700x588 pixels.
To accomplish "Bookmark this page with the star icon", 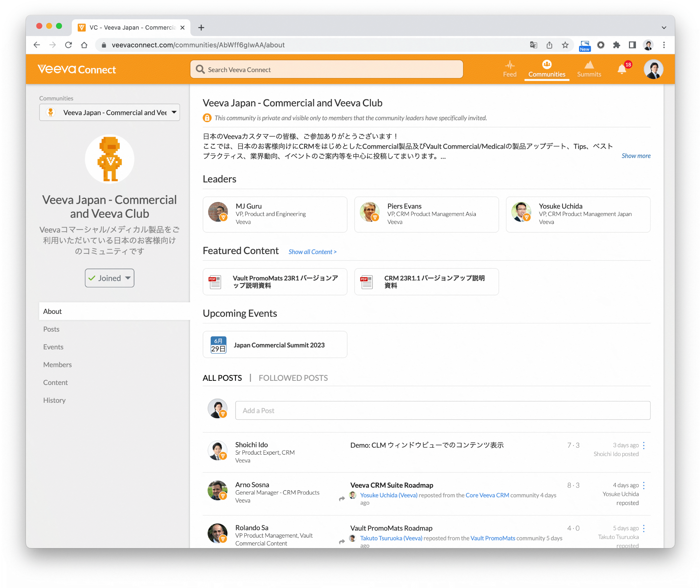I will [x=565, y=45].
